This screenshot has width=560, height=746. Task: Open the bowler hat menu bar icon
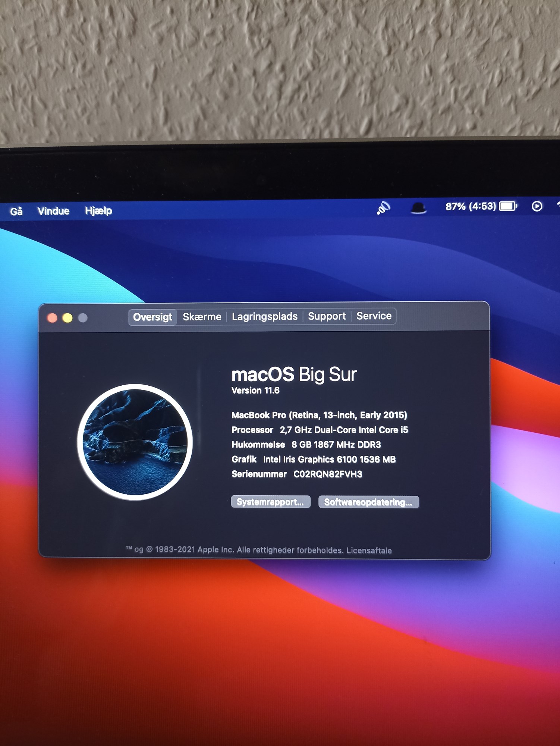(418, 207)
